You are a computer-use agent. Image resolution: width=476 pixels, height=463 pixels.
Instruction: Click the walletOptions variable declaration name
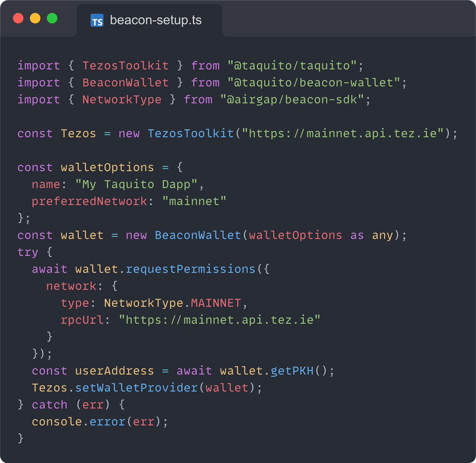(107, 167)
